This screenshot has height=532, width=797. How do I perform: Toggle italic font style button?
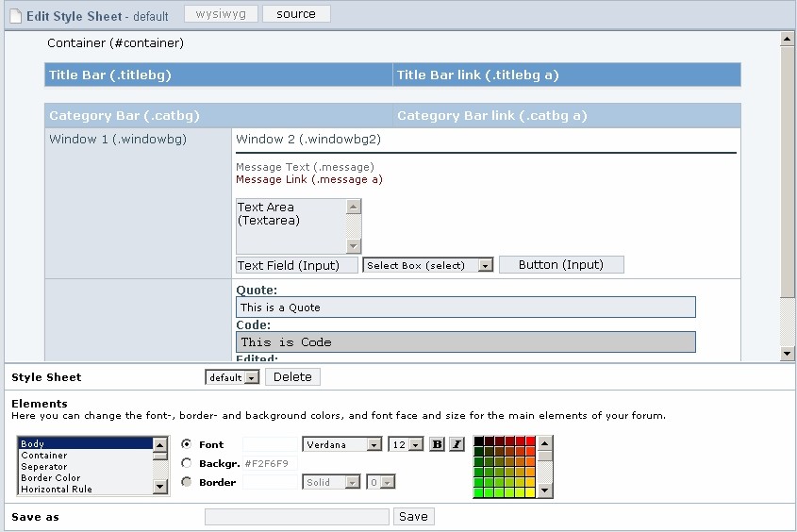[x=457, y=444]
